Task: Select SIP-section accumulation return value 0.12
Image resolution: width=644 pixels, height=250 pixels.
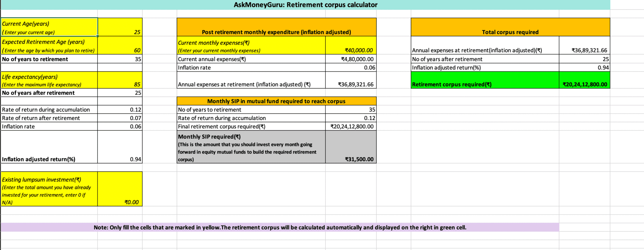Action: pyautogui.click(x=351, y=118)
